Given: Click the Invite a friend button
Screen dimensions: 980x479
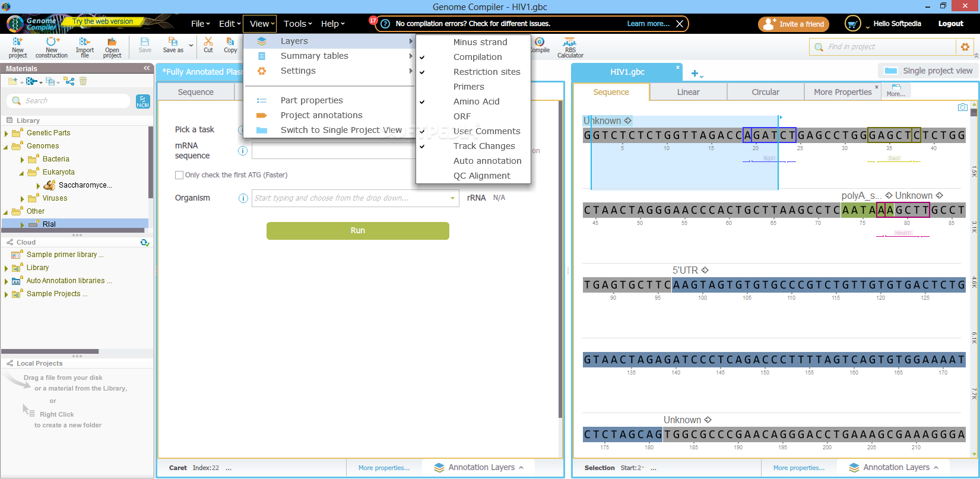Looking at the screenshot, I should pyautogui.click(x=794, y=24).
